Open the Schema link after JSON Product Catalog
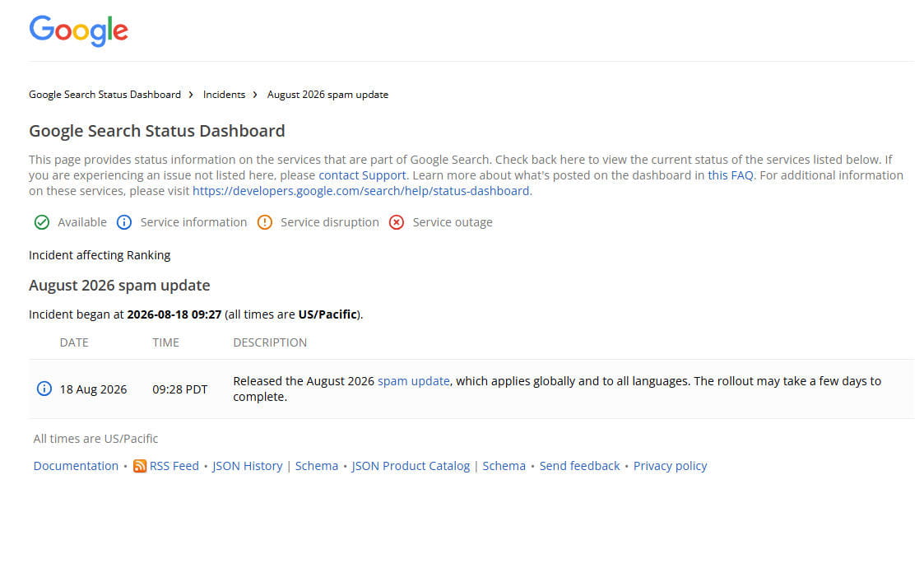Screen dimensions: 924x582 pyautogui.click(x=504, y=466)
